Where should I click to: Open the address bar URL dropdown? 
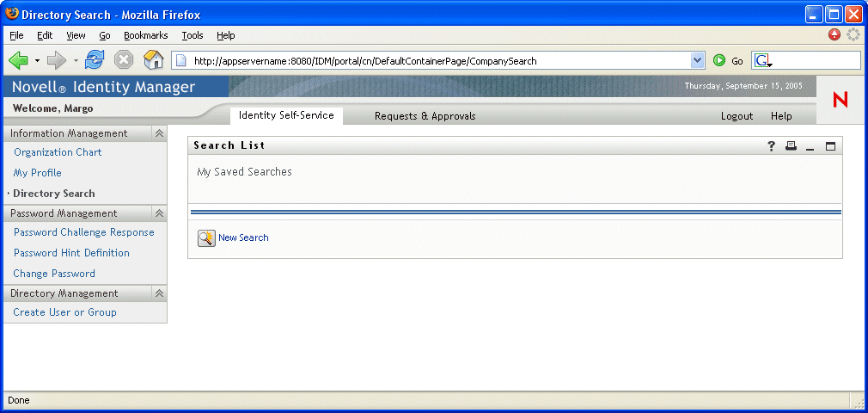[x=698, y=60]
